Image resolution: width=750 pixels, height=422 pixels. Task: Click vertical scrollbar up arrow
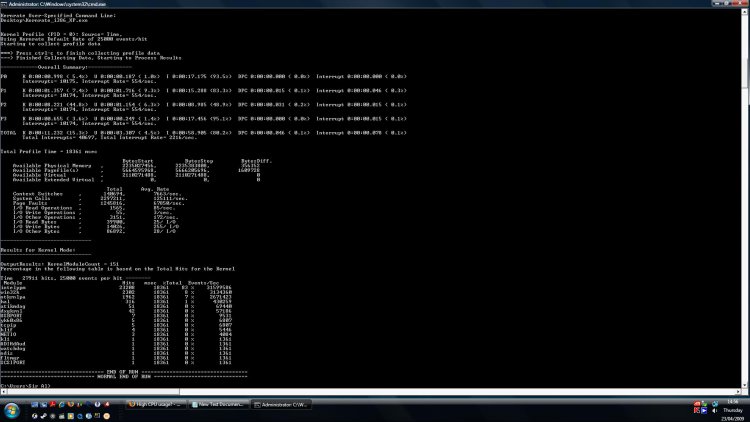tap(745, 11)
